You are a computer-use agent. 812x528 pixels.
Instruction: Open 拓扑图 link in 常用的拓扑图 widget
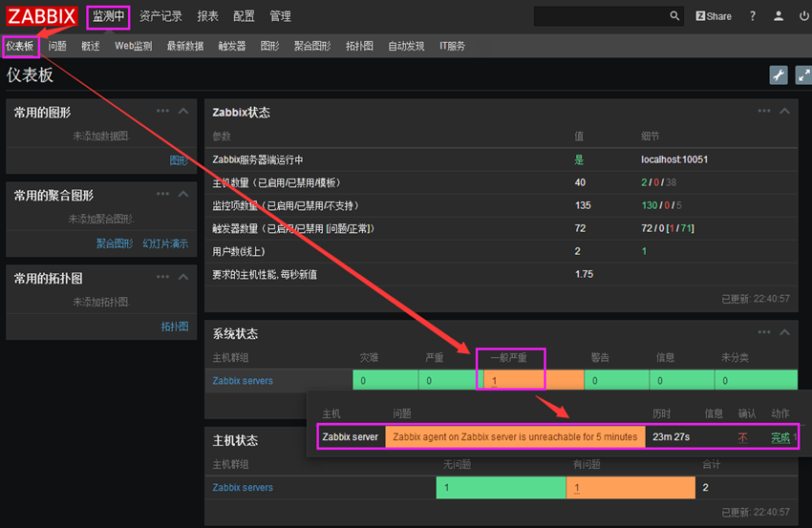(175, 327)
